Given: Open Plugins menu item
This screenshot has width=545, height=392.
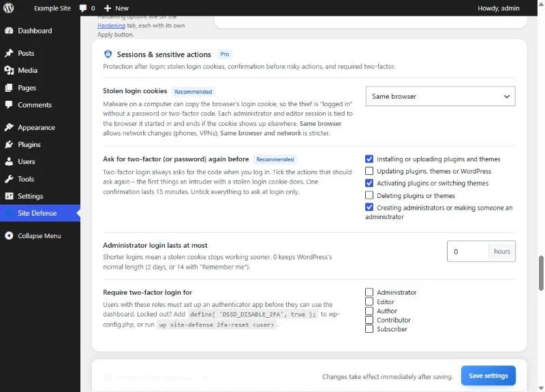Looking at the screenshot, I should click(x=40, y=144).
